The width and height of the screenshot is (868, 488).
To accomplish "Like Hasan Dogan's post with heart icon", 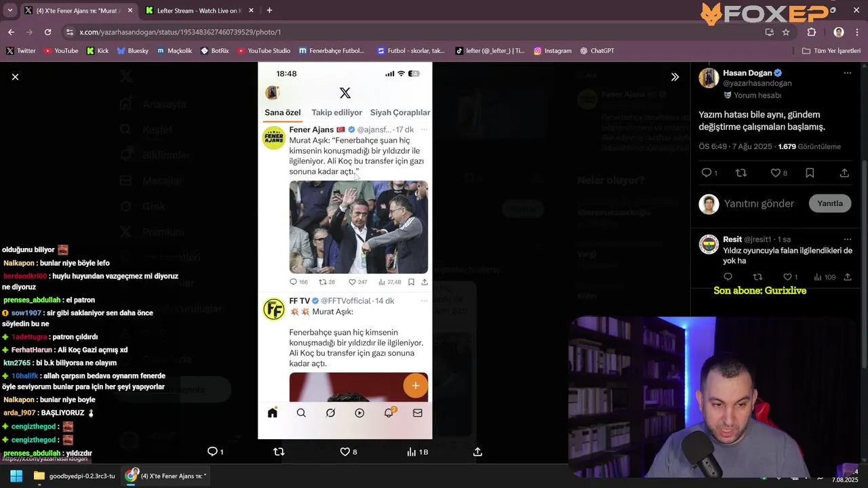I will [776, 173].
